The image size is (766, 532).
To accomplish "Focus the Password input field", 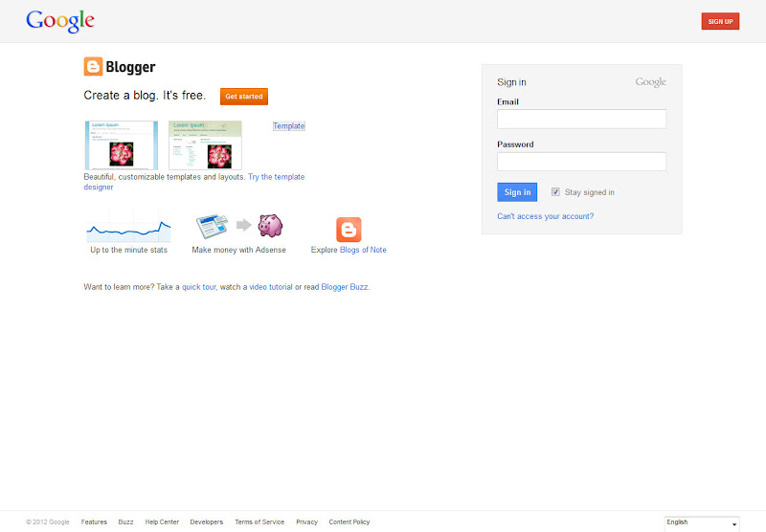I will click(582, 162).
